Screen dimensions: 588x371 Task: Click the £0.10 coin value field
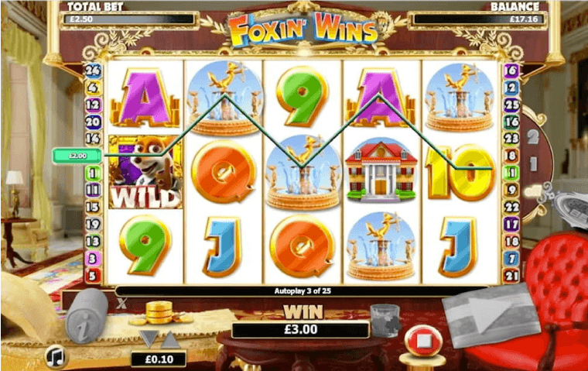tap(159, 359)
